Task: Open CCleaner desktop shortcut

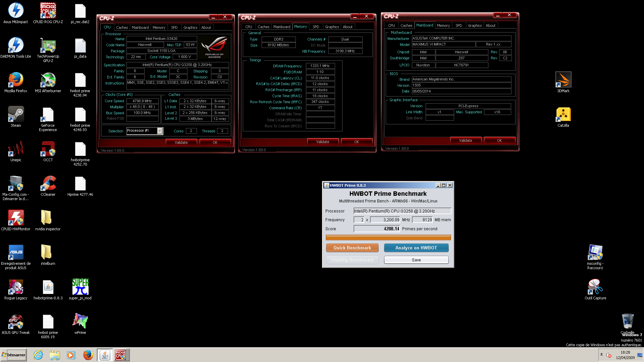Action: [48, 186]
